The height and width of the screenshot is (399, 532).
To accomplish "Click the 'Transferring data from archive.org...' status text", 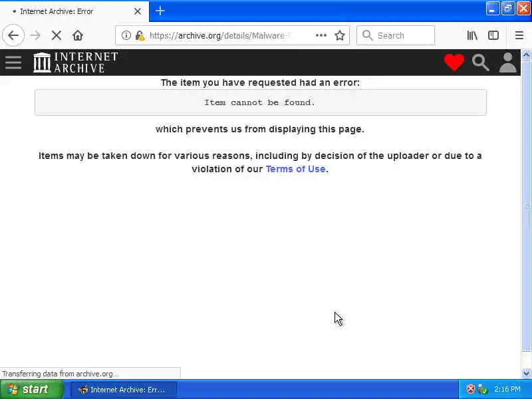I will click(x=60, y=374).
